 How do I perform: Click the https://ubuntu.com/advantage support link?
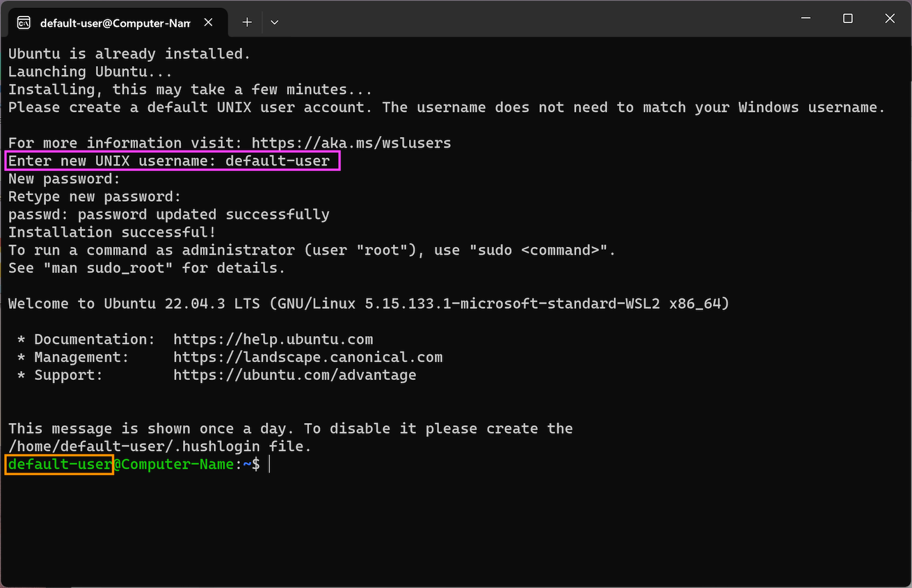(295, 375)
